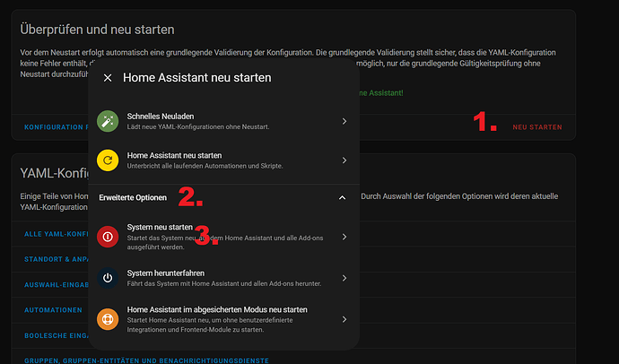Select Schnelles Neuladen option text

pos(161,117)
